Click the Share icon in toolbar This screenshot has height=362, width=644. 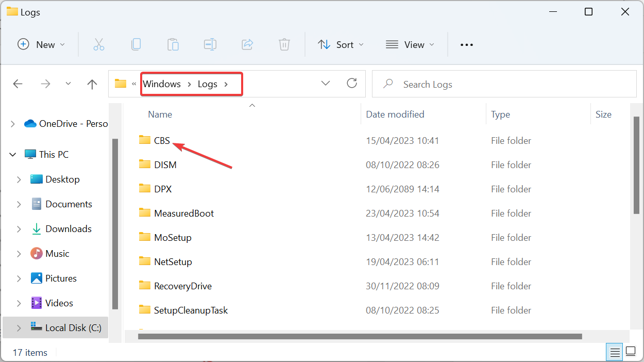247,44
